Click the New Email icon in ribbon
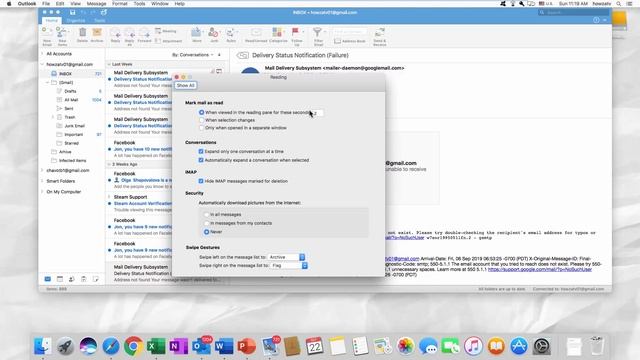 tap(47, 33)
